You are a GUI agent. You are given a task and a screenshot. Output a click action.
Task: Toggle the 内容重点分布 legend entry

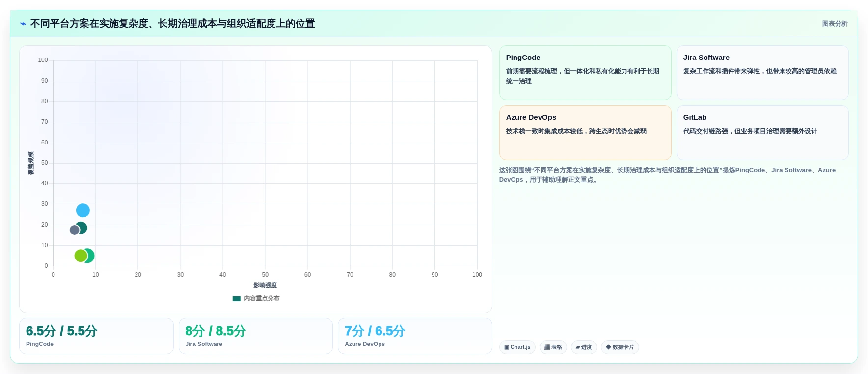tap(256, 298)
